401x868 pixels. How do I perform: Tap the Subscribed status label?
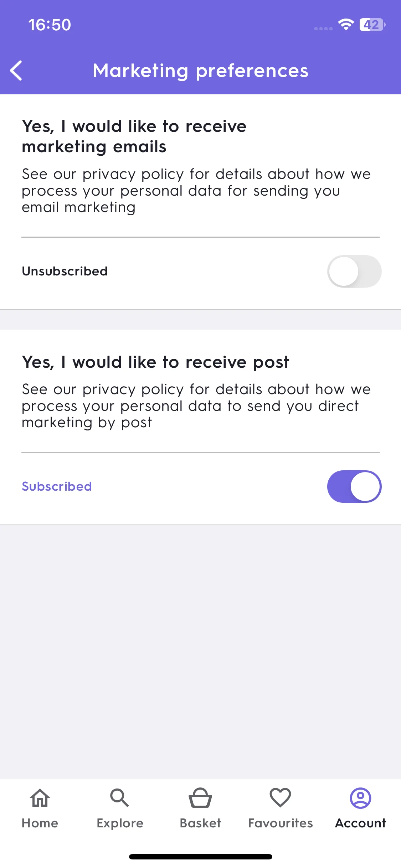click(57, 486)
